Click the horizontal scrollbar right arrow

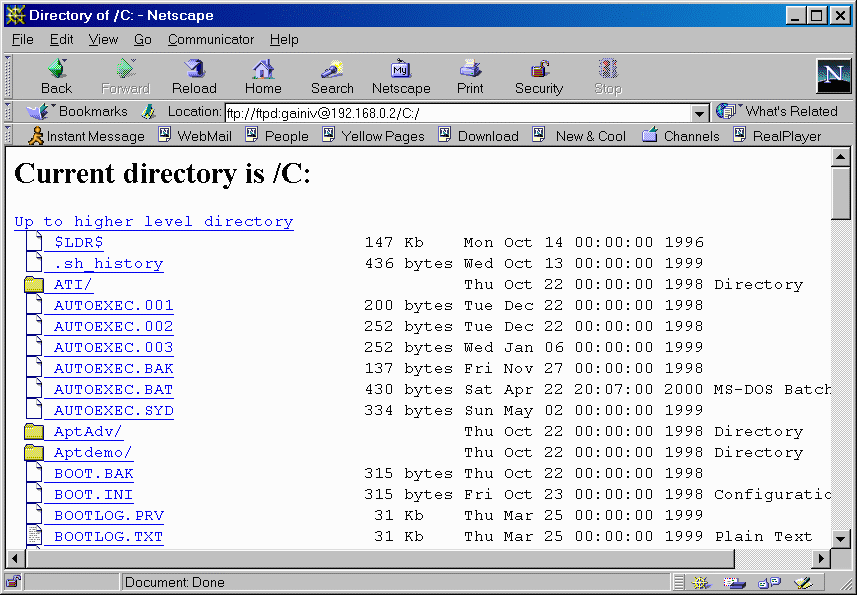pos(821,559)
